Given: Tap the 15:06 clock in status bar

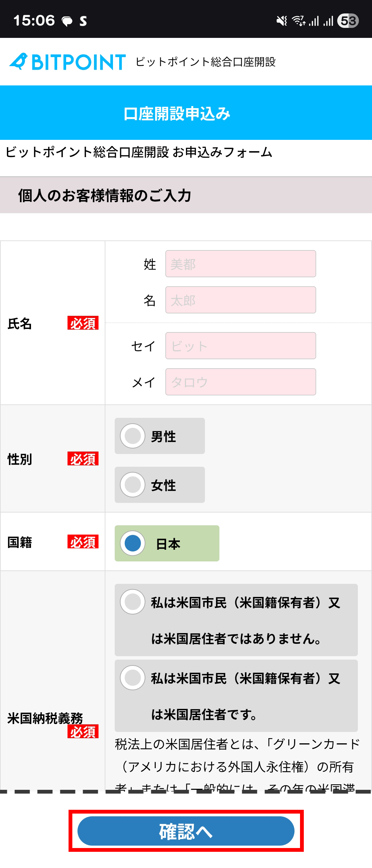Looking at the screenshot, I should click(34, 21).
